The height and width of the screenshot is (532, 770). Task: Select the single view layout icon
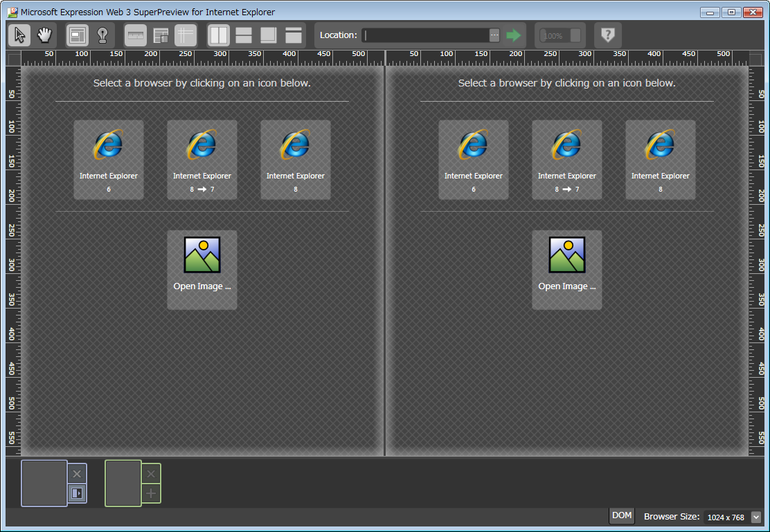(x=294, y=35)
